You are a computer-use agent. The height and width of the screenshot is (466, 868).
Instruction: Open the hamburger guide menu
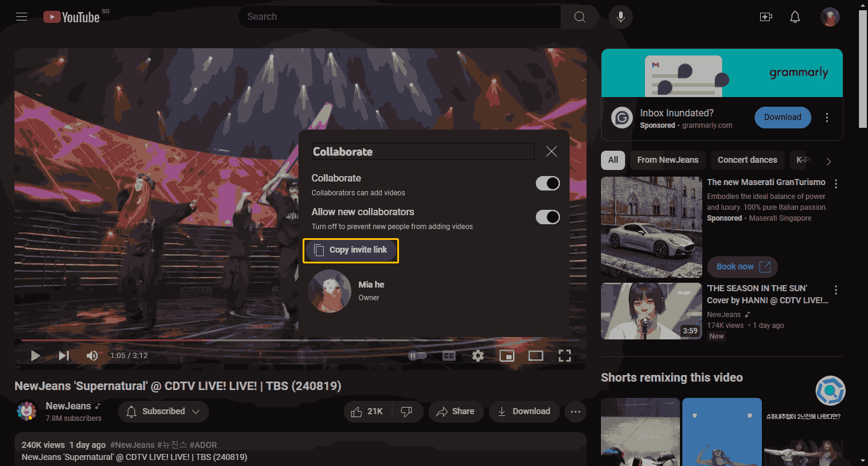coord(22,17)
